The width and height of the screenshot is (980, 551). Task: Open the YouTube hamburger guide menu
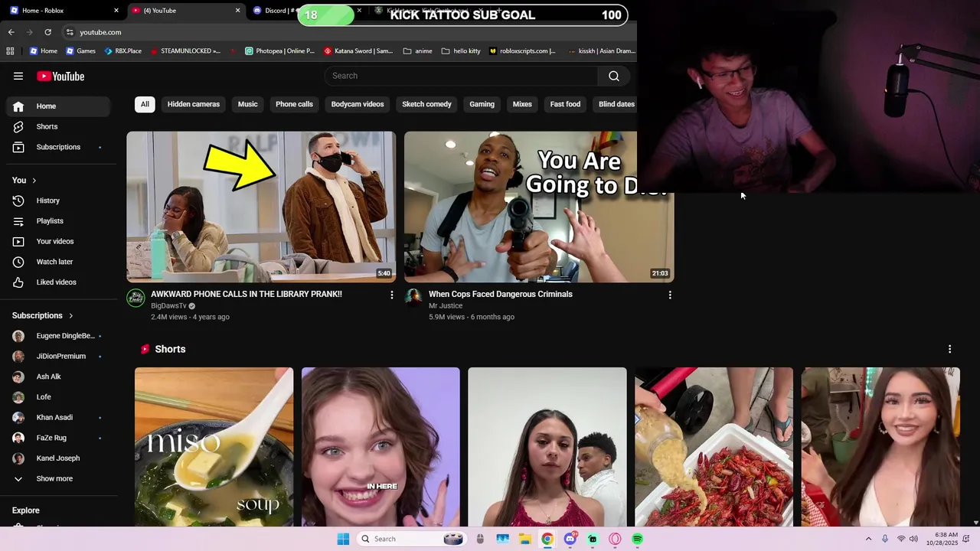(x=18, y=76)
